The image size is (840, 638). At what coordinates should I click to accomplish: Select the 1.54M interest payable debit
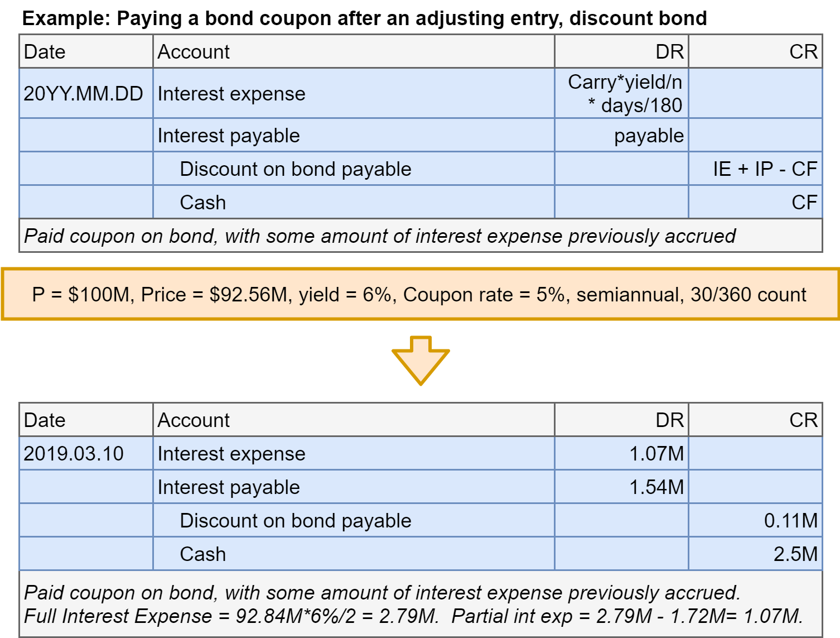click(656, 487)
